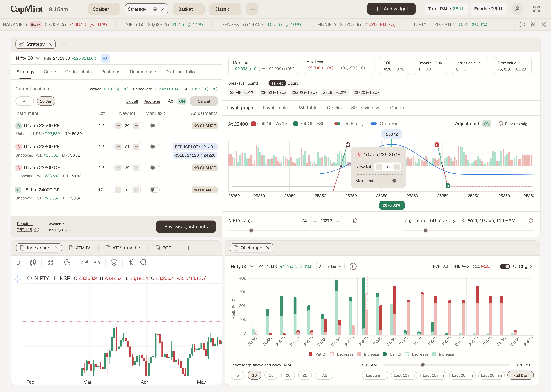Select candlestick chart type icon
The image size is (551, 392).
click(x=33, y=262)
